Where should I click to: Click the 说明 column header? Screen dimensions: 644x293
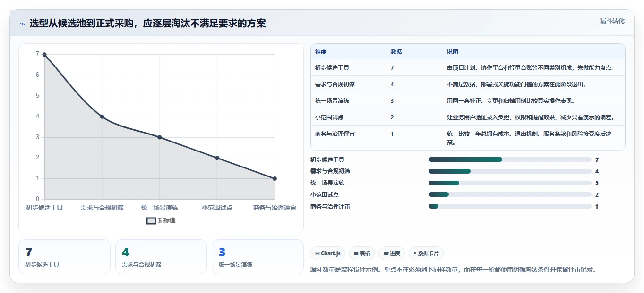click(453, 52)
